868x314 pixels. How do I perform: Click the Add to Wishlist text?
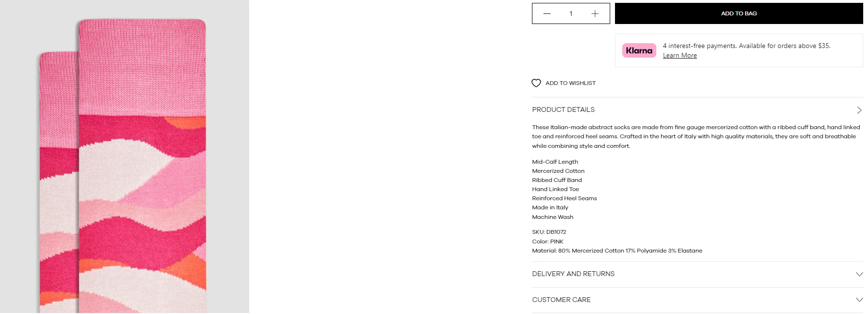(x=570, y=83)
